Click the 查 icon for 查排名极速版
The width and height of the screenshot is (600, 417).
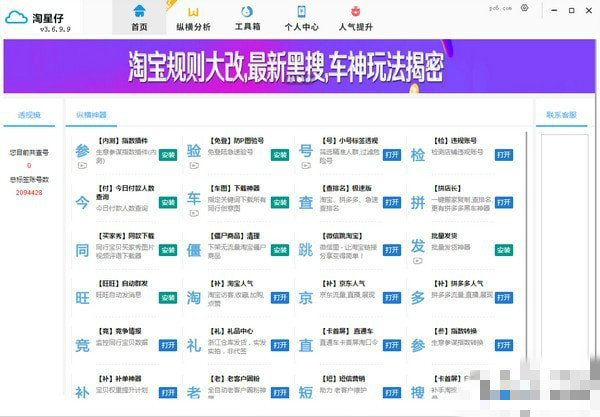306,202
